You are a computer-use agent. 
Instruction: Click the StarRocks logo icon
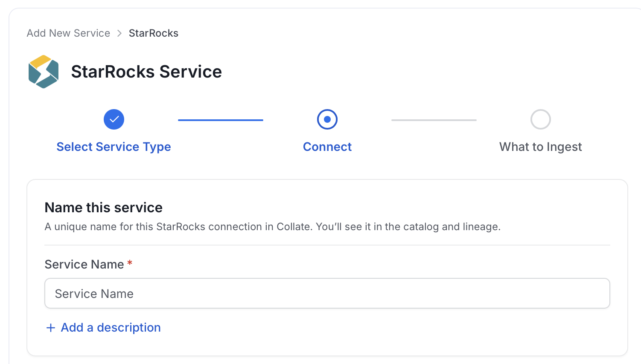[x=44, y=72]
